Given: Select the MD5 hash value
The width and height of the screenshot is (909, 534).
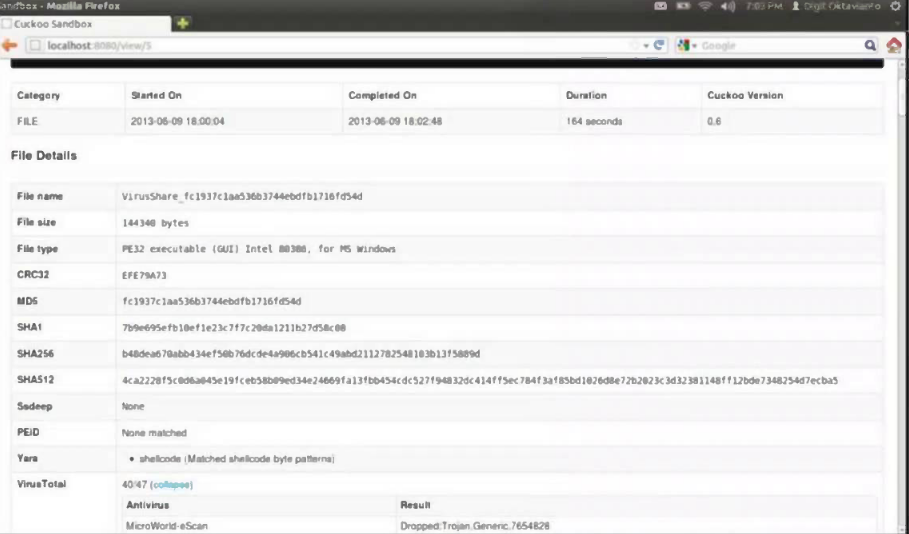Looking at the screenshot, I should [212, 301].
